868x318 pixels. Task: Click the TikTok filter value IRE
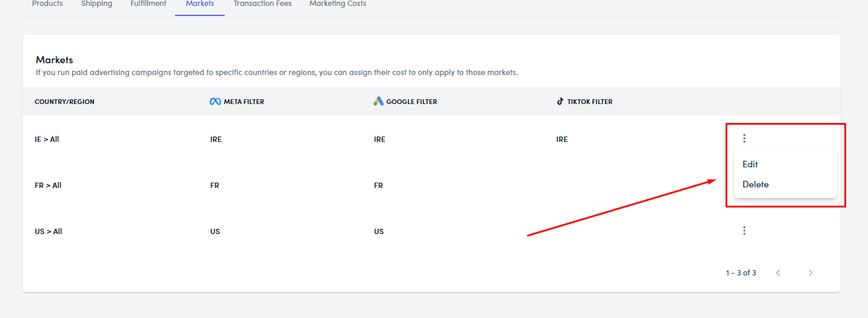click(562, 139)
